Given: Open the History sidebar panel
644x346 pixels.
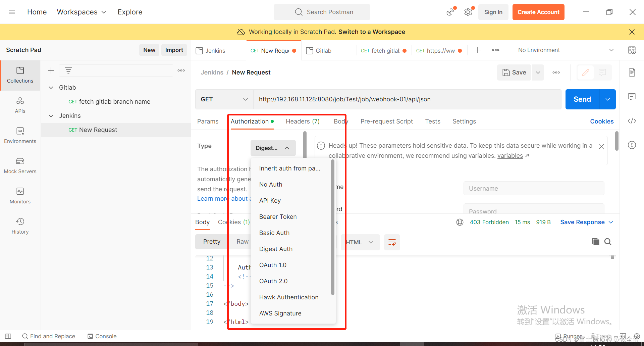Looking at the screenshot, I should pyautogui.click(x=20, y=226).
